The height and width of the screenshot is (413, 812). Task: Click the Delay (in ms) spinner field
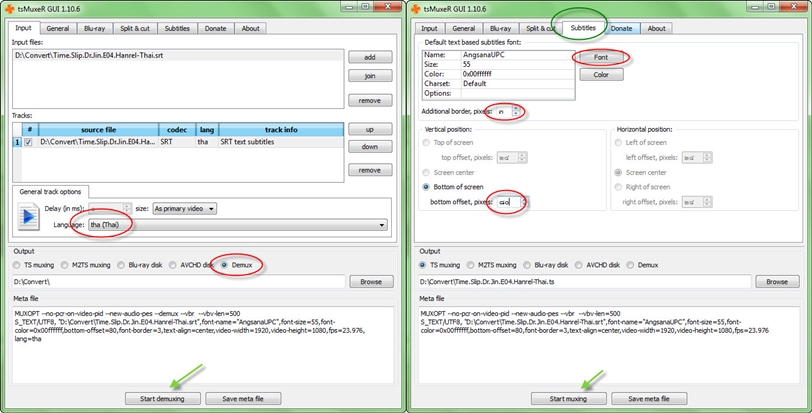tap(110, 209)
